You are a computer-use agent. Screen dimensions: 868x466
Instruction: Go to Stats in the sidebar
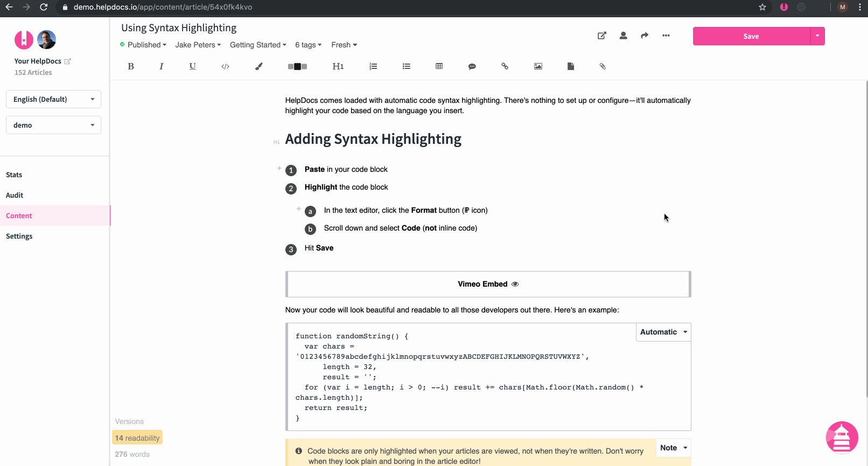[14, 175]
